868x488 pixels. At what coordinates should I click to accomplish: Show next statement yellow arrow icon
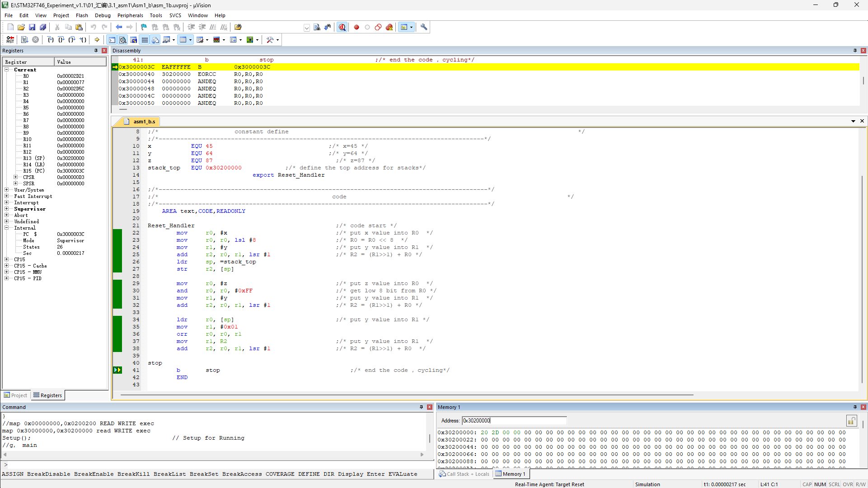click(97, 40)
